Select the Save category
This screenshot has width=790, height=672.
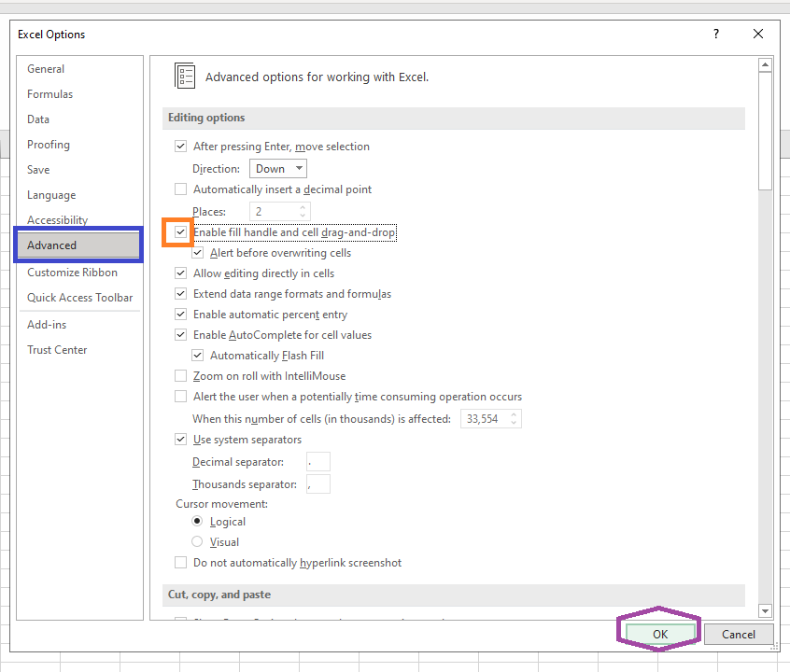tap(38, 170)
